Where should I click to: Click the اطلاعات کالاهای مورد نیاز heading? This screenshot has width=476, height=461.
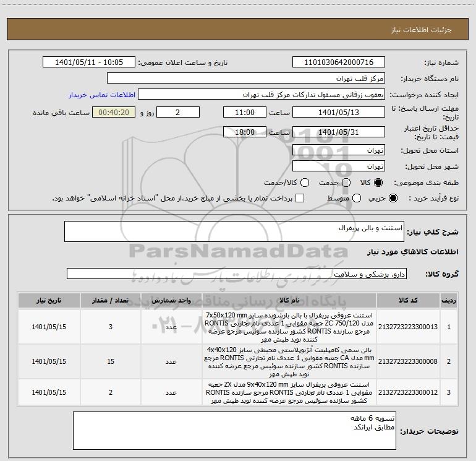tap(412, 252)
